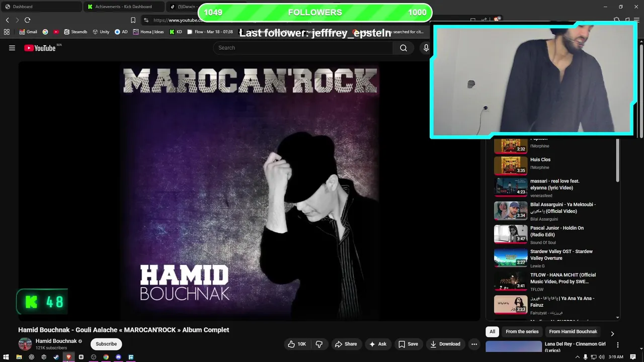Click the search magnifier button
Image resolution: width=644 pixels, height=362 pixels.
pos(404,48)
